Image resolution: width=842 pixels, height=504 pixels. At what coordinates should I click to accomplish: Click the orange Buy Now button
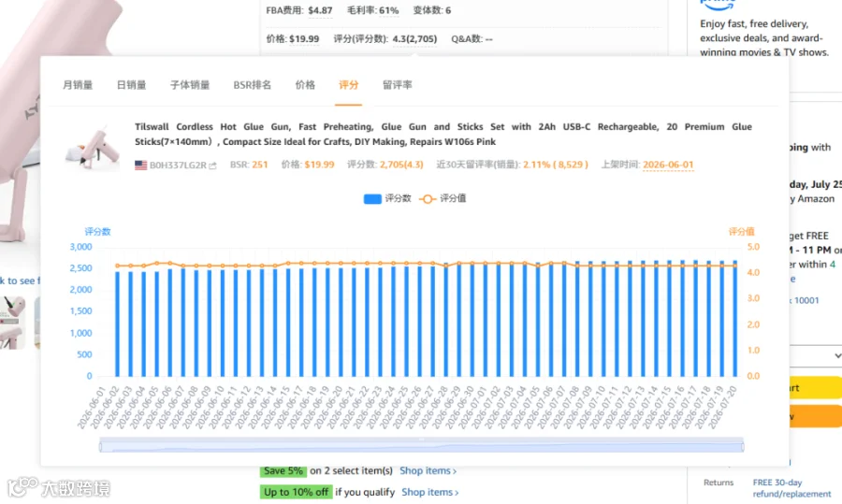click(815, 416)
